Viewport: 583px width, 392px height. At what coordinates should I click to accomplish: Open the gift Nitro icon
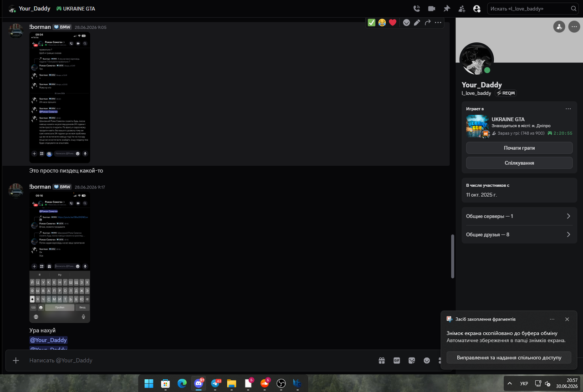pos(382,360)
